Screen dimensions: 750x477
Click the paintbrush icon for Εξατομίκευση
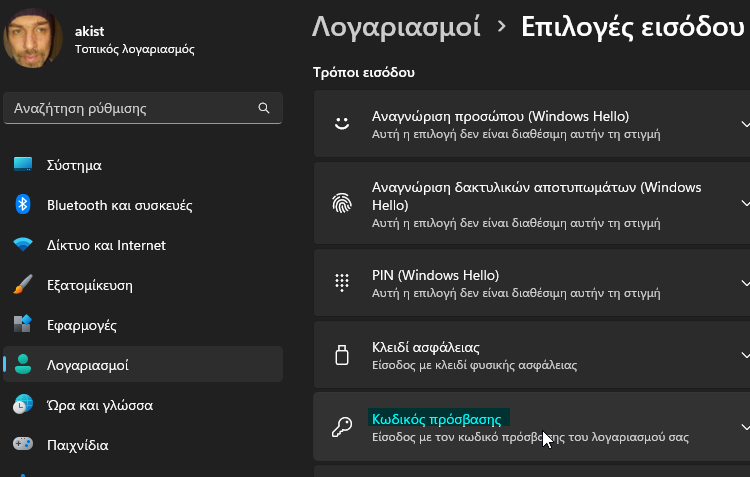23,285
